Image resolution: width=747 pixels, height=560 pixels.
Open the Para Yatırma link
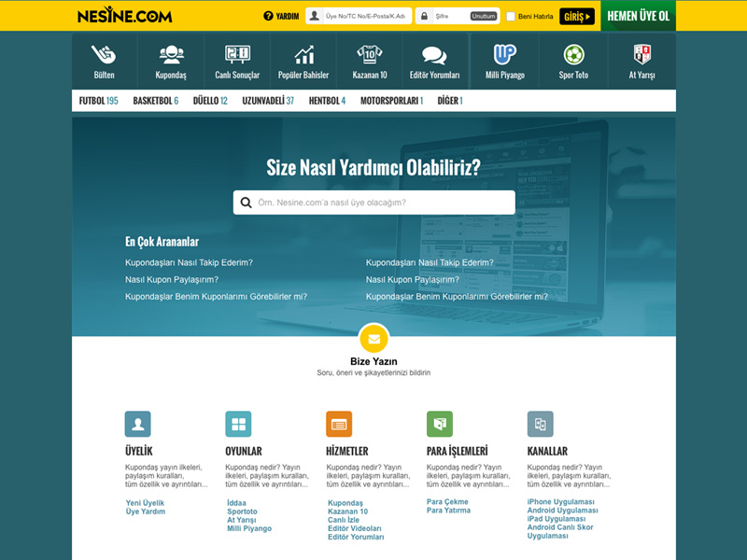click(x=448, y=511)
